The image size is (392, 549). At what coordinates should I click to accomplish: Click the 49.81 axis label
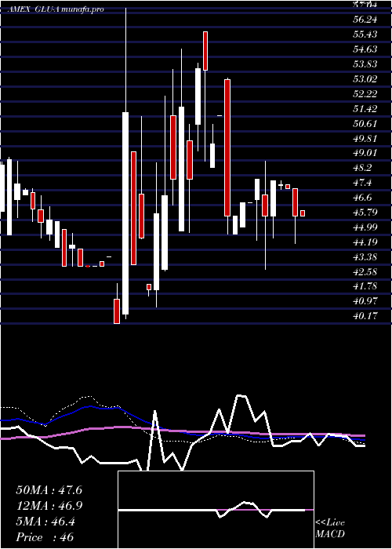coord(365,138)
